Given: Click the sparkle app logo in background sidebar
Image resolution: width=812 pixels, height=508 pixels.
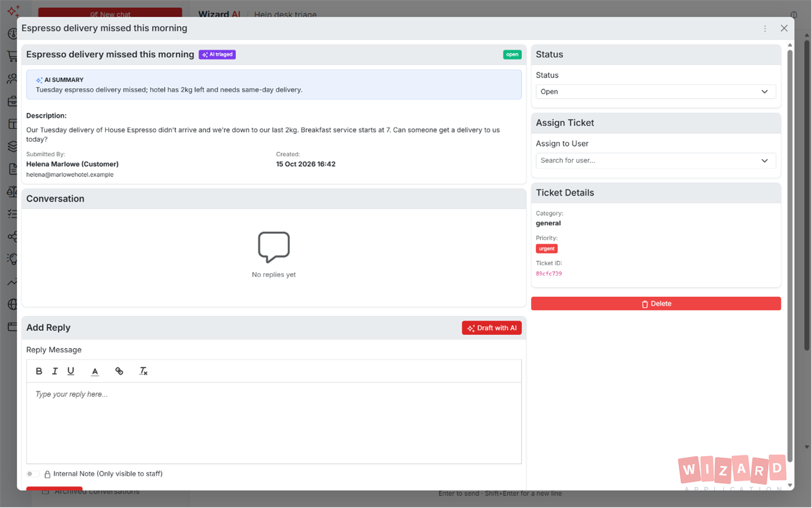Looking at the screenshot, I should 13,11.
